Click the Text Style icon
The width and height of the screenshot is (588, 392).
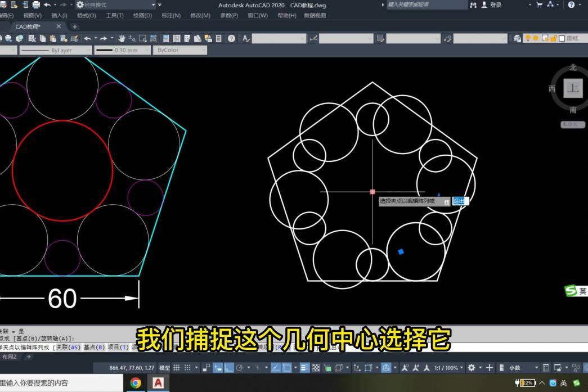[x=246, y=38]
